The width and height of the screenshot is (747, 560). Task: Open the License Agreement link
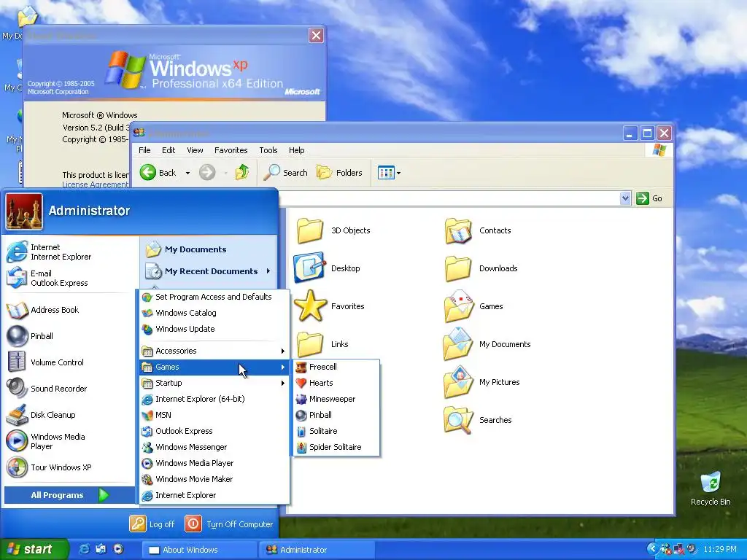pos(96,184)
